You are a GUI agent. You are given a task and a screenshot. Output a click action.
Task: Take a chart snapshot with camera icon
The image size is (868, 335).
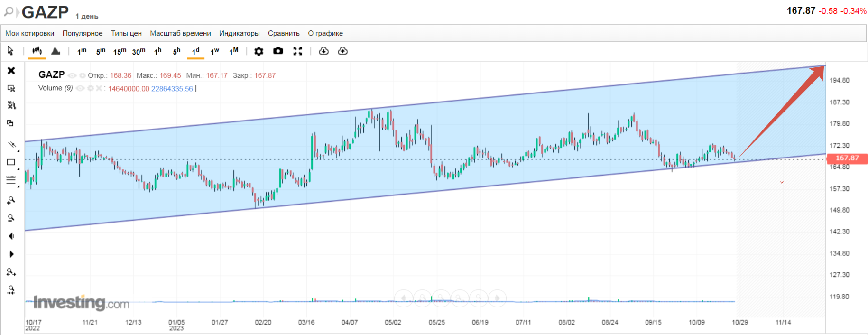[x=278, y=51]
